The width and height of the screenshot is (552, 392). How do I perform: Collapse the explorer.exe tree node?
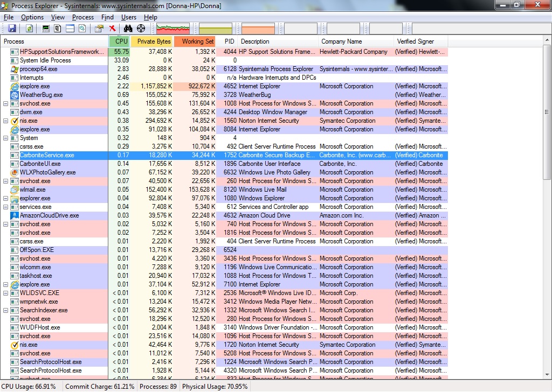coord(5,198)
